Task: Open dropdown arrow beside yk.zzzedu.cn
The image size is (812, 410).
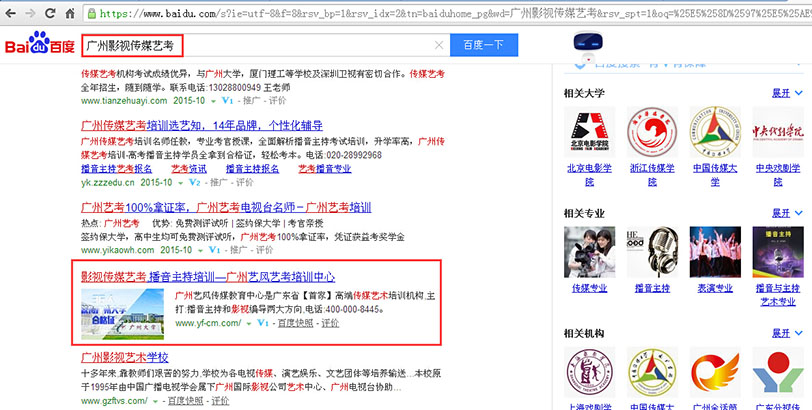Action: pos(180,183)
